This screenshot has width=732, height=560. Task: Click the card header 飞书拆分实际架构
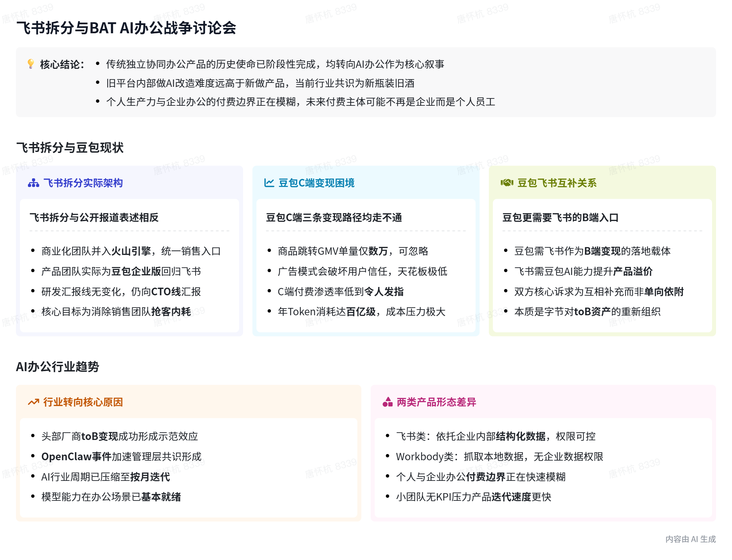83,183
